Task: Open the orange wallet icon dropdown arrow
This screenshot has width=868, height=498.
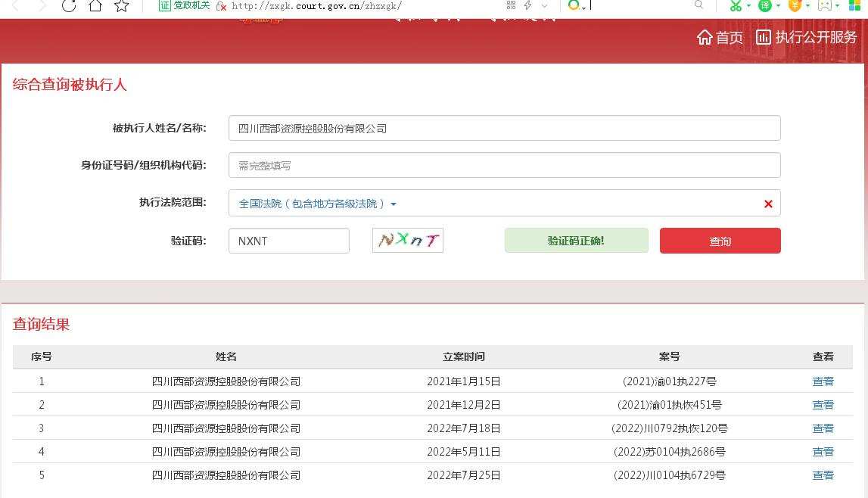Action: [x=807, y=5]
